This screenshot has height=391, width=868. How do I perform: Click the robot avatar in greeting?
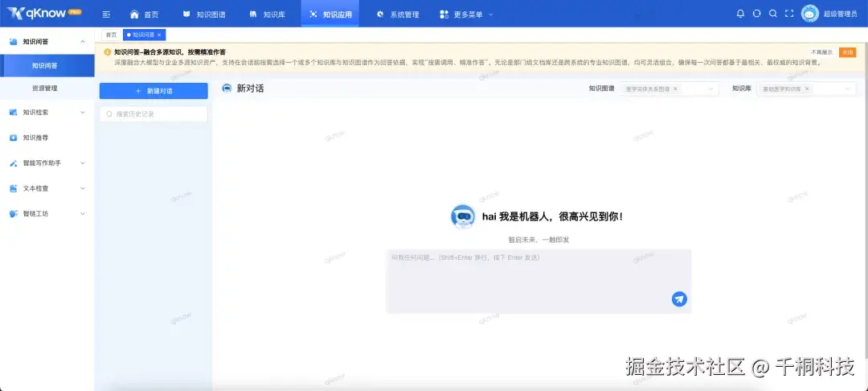coord(462,216)
